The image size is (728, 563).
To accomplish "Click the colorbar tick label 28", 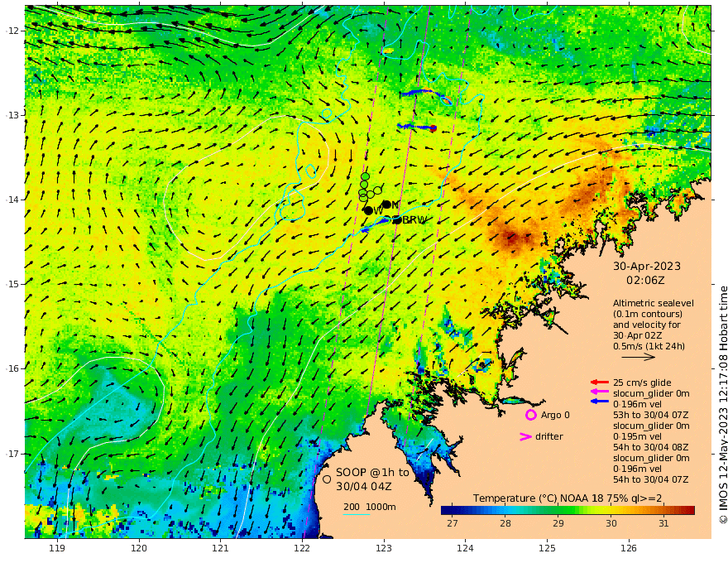I will 505,523.
